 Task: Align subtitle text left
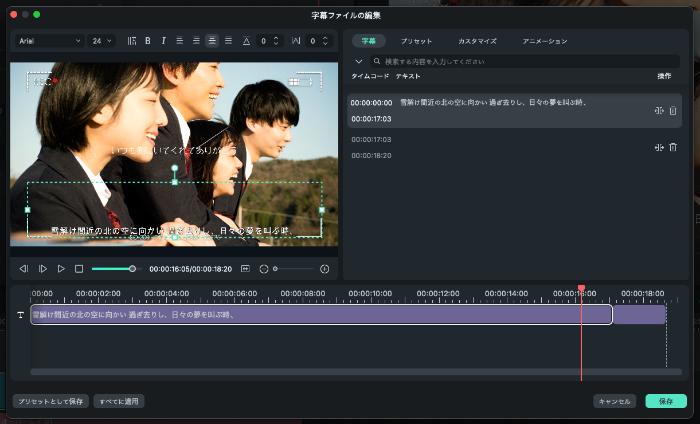[179, 41]
